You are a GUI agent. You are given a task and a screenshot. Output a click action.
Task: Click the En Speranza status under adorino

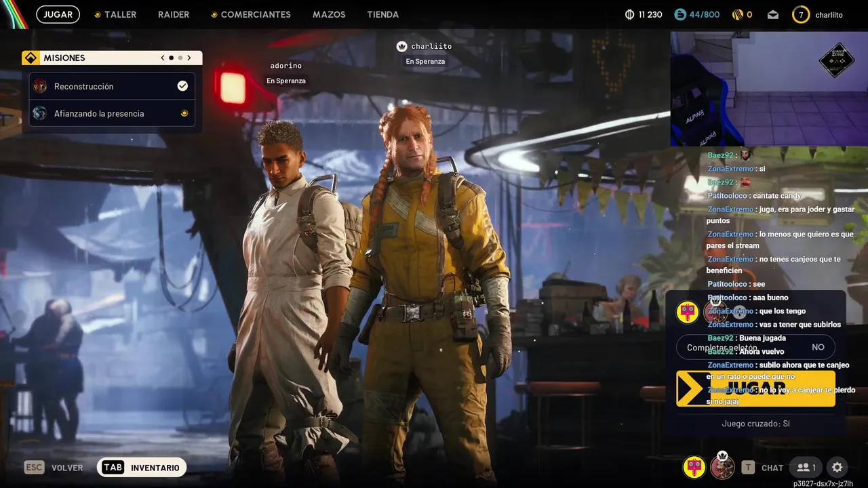point(286,81)
